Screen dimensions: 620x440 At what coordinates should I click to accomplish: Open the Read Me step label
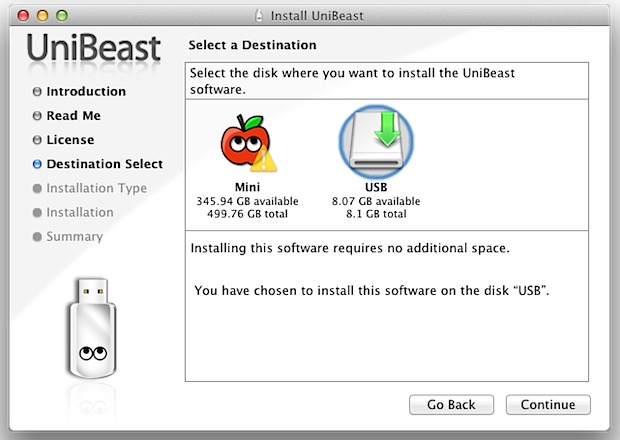click(x=74, y=115)
